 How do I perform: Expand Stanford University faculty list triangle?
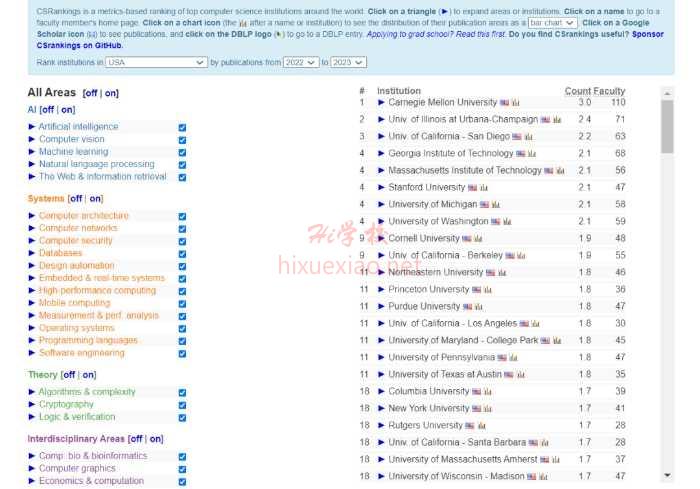pos(381,187)
